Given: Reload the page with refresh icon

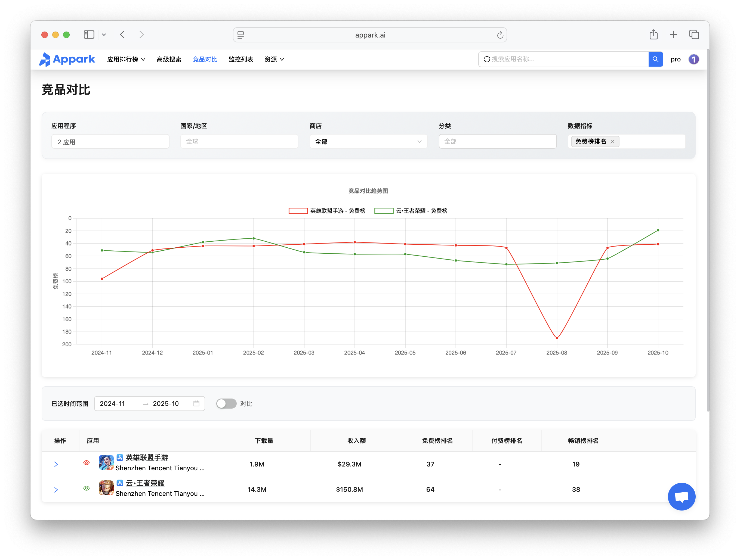Looking at the screenshot, I should 500,35.
